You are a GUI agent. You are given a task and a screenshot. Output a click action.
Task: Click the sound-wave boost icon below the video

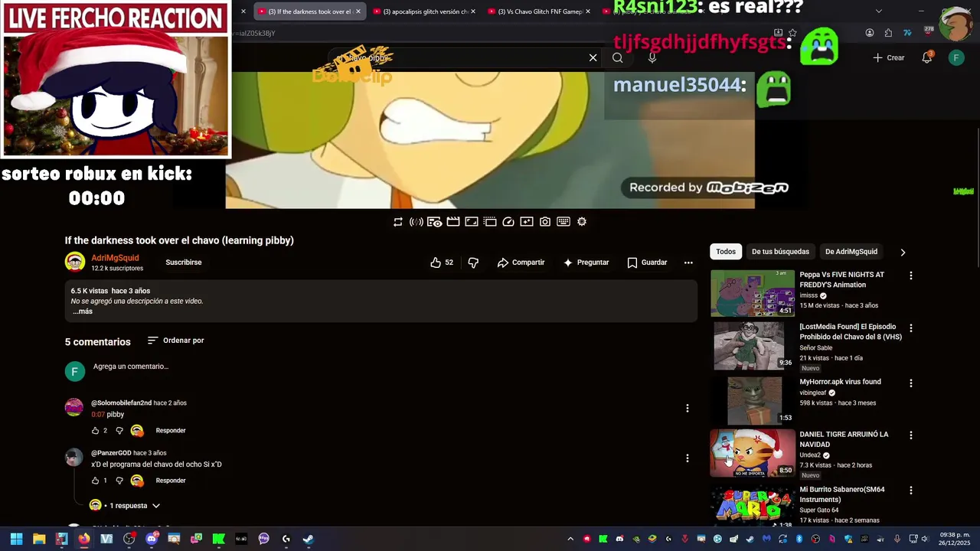tap(416, 222)
